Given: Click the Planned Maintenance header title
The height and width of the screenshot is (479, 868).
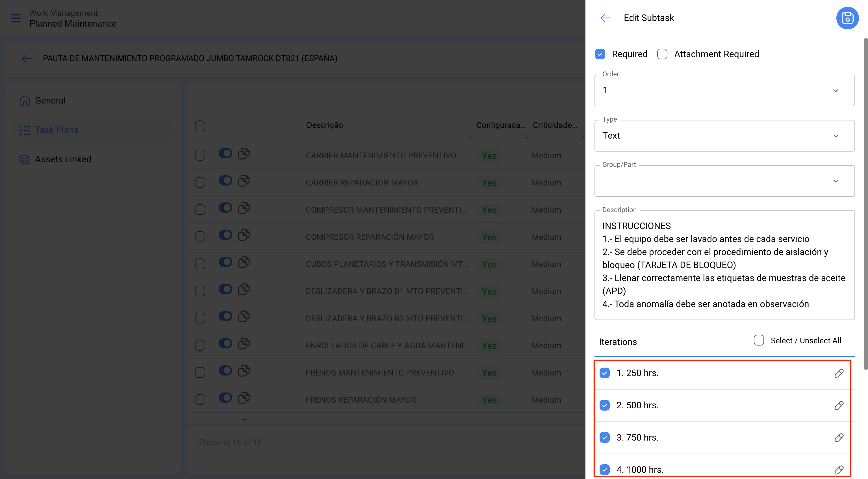Looking at the screenshot, I should 73,24.
